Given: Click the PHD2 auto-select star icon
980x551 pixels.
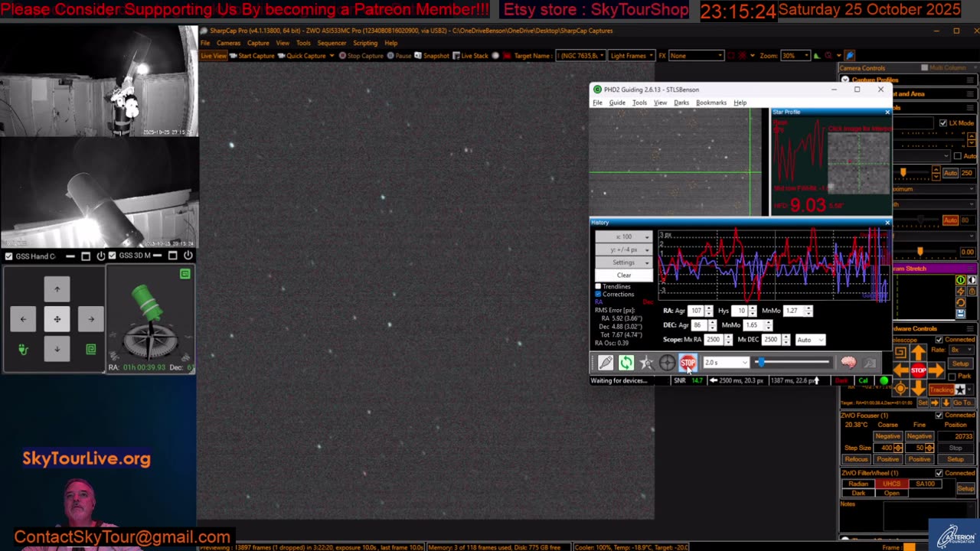Looking at the screenshot, I should pos(647,363).
